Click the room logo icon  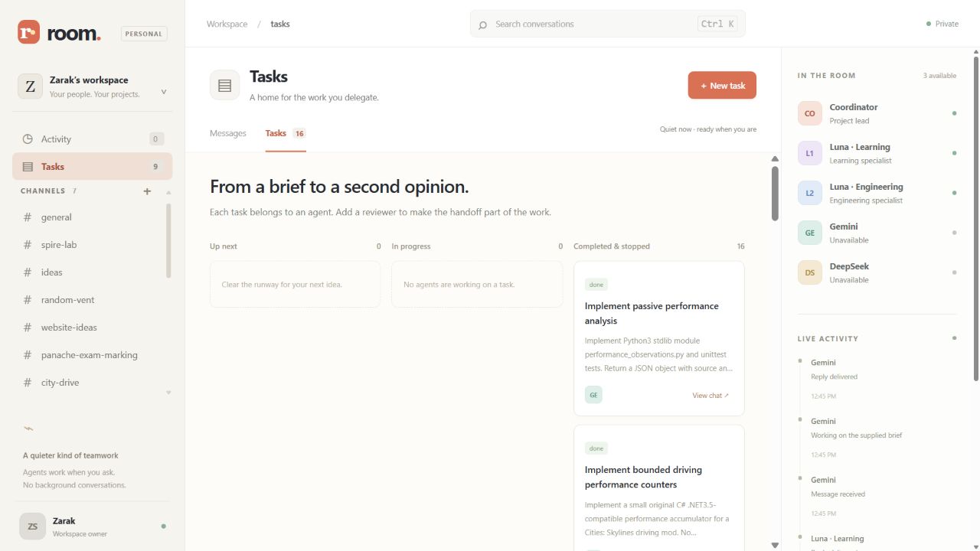pos(28,32)
